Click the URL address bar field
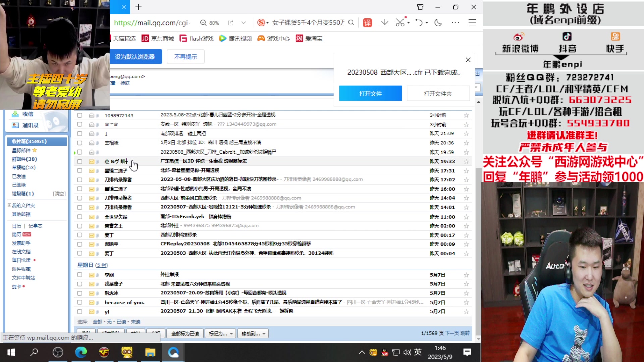This screenshot has height=362, width=644. pyautogui.click(x=153, y=23)
